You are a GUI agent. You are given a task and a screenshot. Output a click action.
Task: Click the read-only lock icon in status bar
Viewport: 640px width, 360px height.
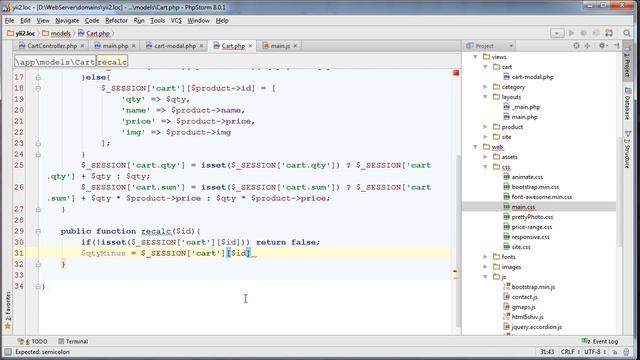click(615, 352)
